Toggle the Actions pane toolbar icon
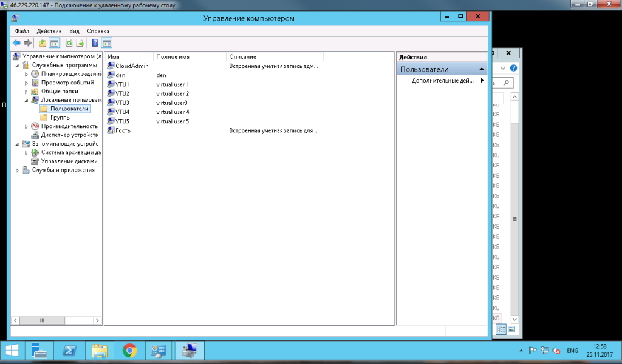This screenshot has height=364, width=622. pyautogui.click(x=107, y=43)
